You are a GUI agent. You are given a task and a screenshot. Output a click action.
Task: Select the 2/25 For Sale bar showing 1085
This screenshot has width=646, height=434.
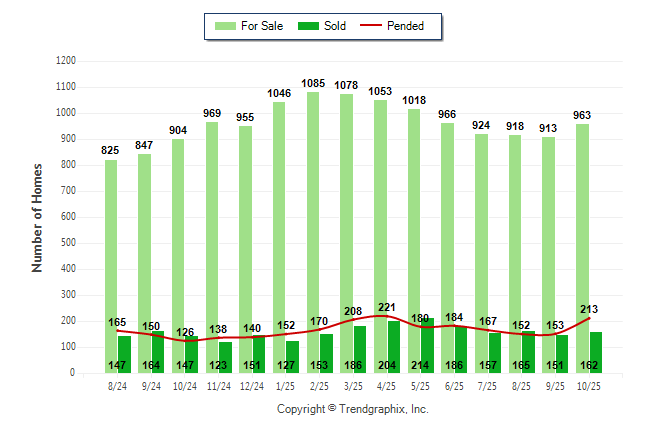313,220
